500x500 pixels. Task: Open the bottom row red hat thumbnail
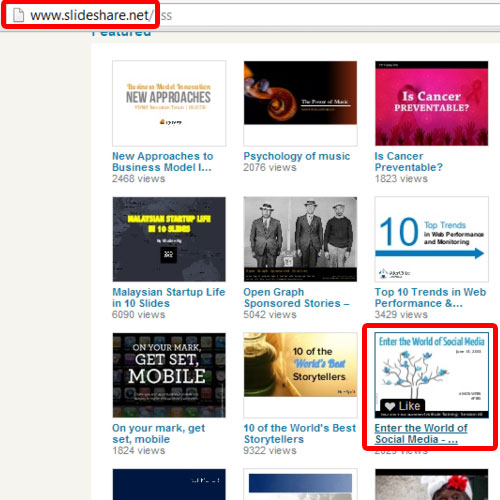432,484
